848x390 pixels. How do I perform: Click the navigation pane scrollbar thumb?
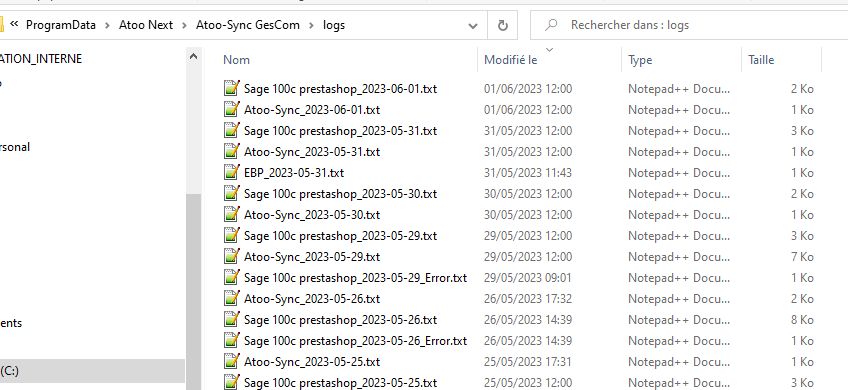(x=193, y=292)
